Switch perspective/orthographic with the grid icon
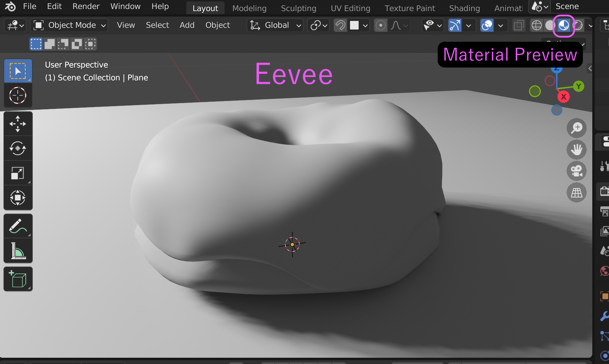 [577, 192]
